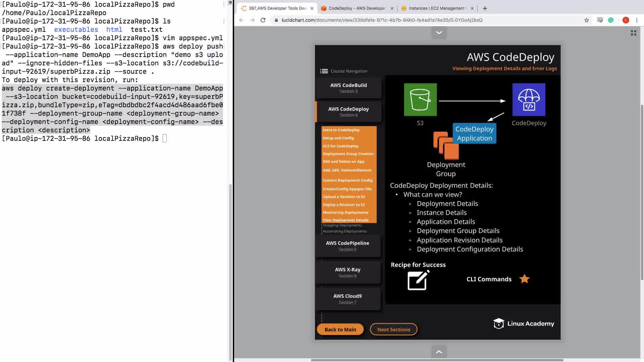644x362 pixels.
Task: Select the Stopping Deployments lesson link
Action: coord(342,225)
